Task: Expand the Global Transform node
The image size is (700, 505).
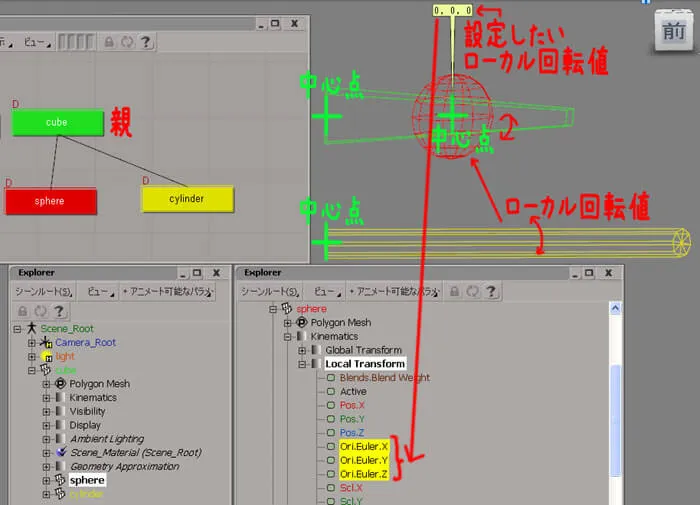Action: tap(302, 351)
